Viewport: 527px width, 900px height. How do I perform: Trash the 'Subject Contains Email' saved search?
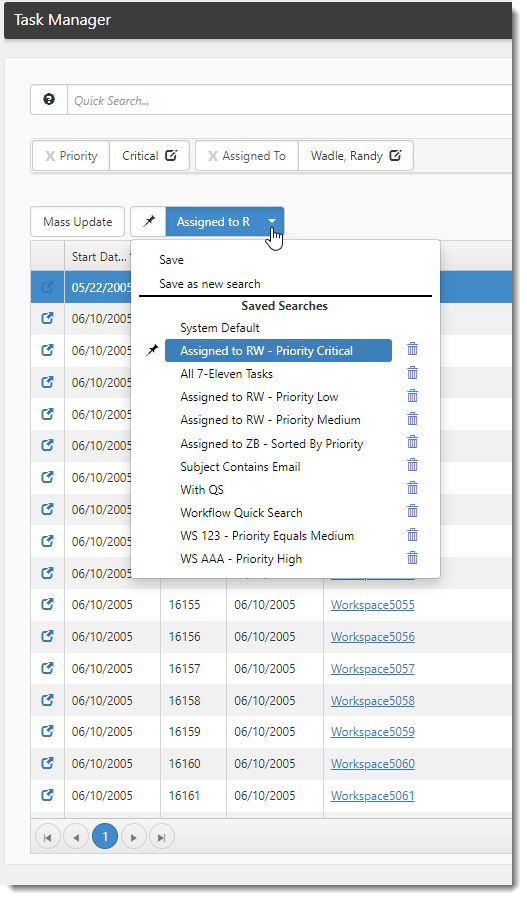pyautogui.click(x=412, y=465)
